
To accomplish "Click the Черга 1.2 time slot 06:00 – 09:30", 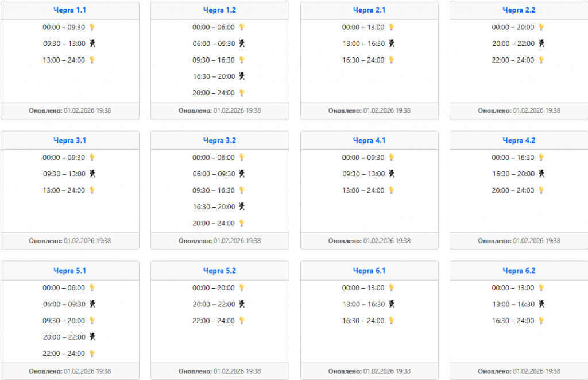I will [214, 44].
